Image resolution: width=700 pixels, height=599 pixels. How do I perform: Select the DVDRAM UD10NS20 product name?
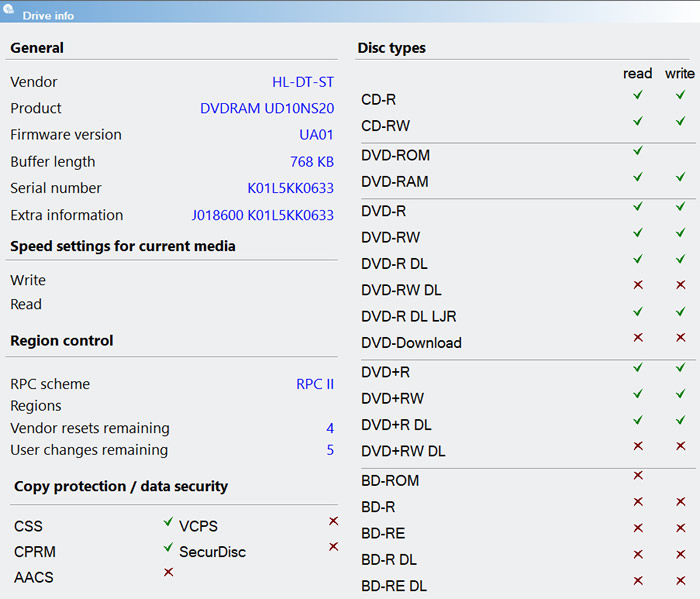point(267,108)
